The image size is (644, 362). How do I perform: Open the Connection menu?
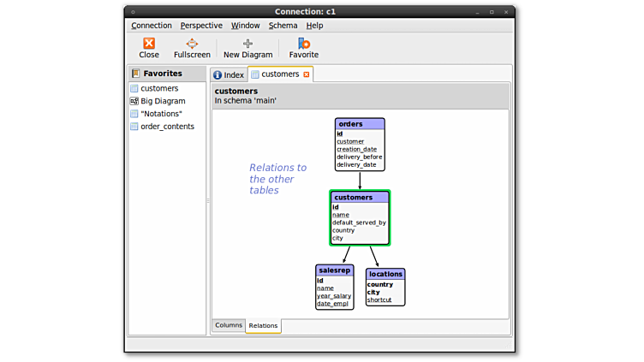[151, 26]
